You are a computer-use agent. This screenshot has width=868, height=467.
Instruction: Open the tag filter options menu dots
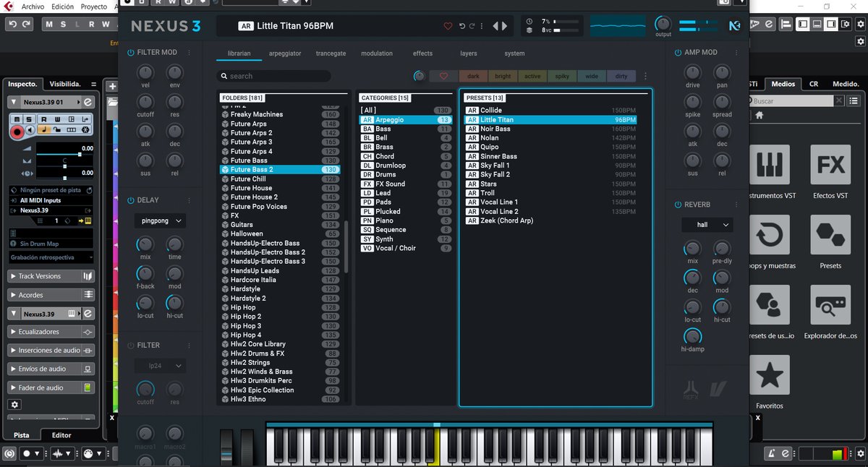[x=645, y=76]
